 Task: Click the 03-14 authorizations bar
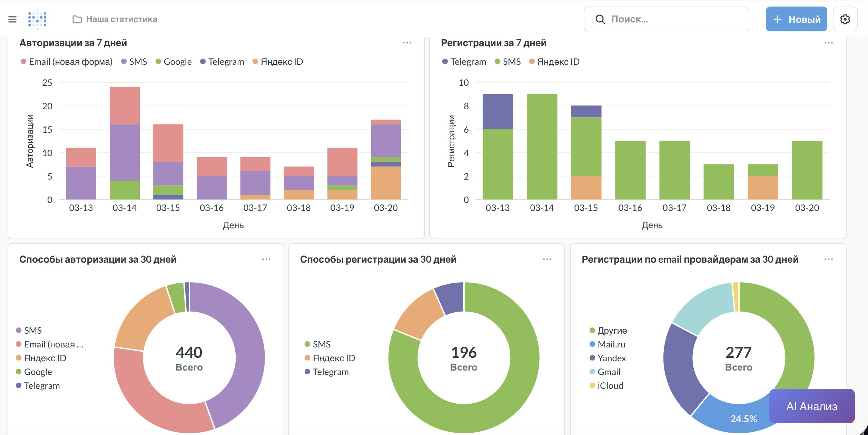click(125, 145)
